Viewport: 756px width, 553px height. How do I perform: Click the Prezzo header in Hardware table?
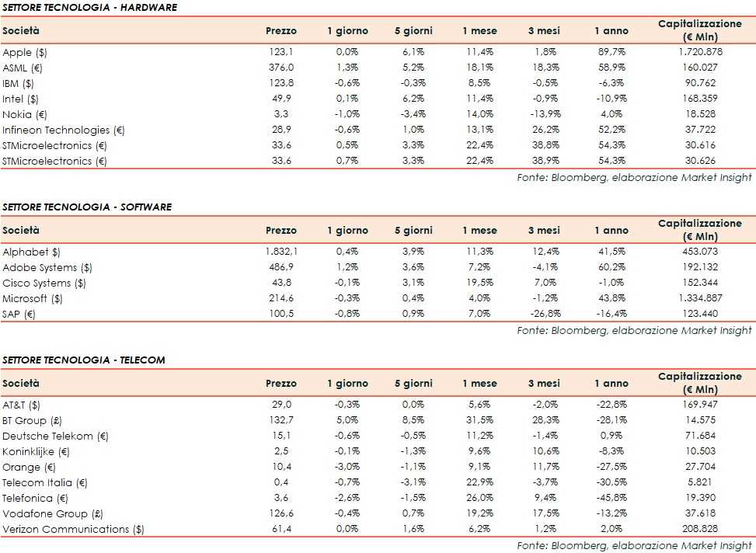[280, 31]
